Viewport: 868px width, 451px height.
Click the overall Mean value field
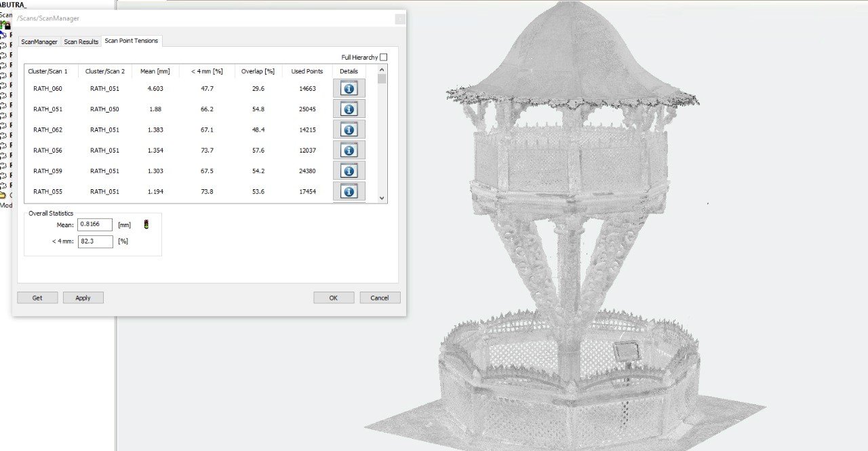95,224
